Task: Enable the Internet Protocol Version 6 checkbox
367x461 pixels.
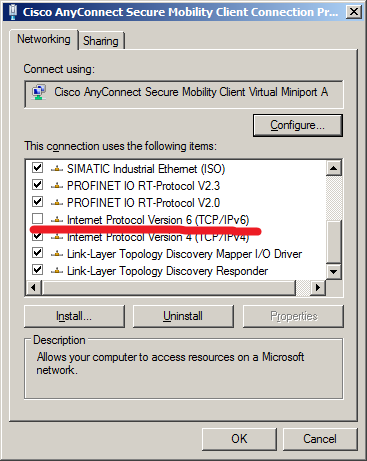Action: click(x=37, y=219)
